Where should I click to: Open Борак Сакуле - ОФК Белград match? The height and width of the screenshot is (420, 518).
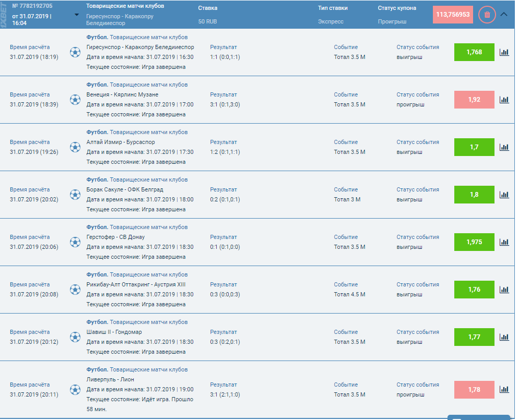point(125,189)
